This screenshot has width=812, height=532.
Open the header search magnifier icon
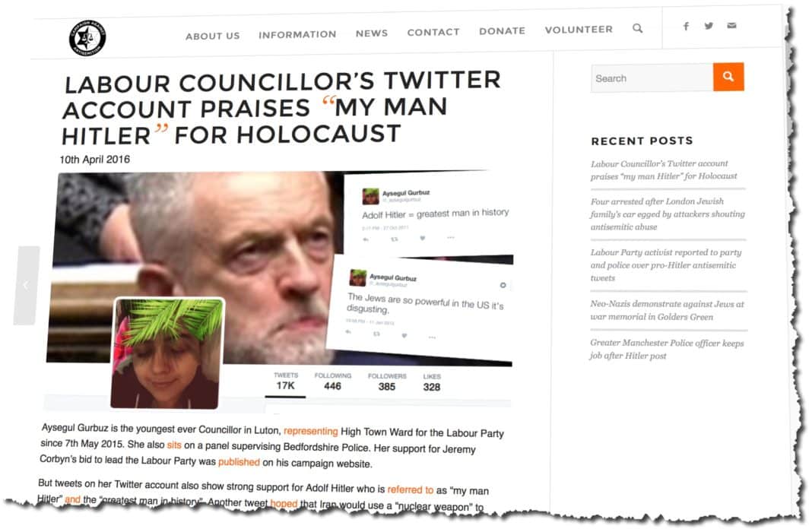(x=637, y=28)
